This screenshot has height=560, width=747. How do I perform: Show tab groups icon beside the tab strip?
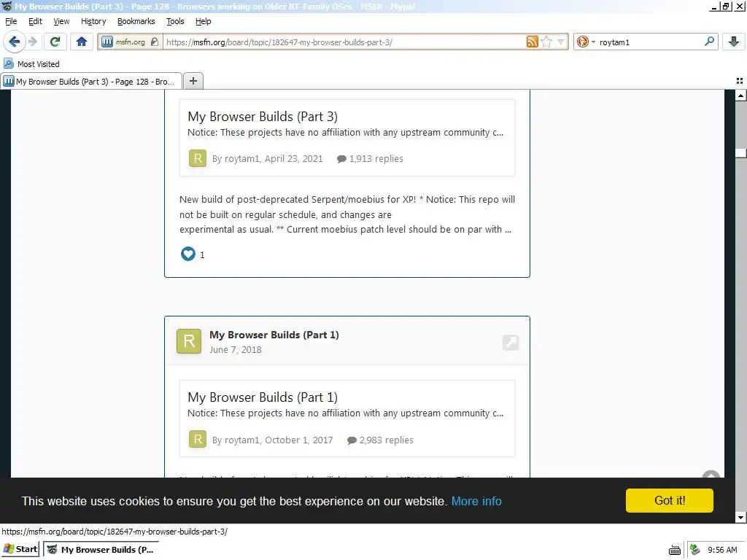pos(740,81)
